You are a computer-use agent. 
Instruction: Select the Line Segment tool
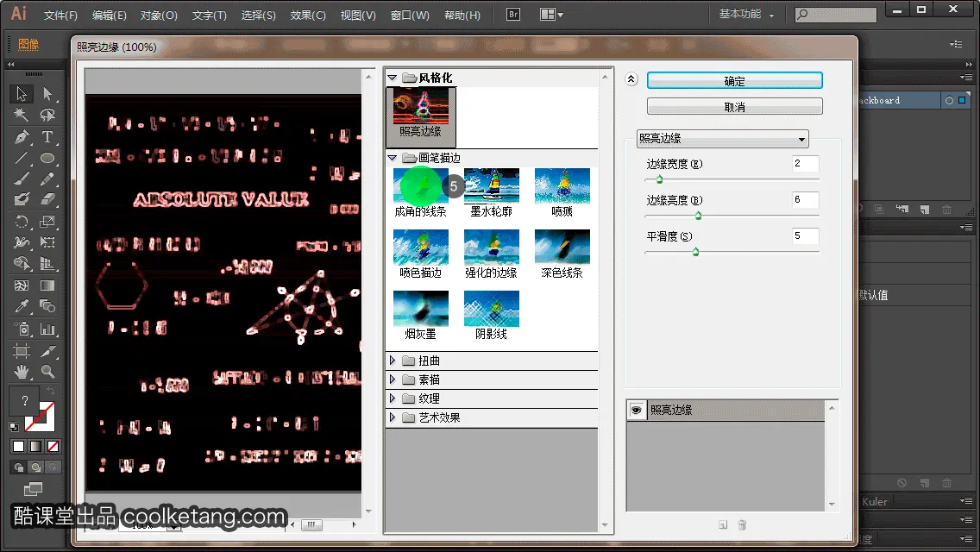[x=22, y=158]
